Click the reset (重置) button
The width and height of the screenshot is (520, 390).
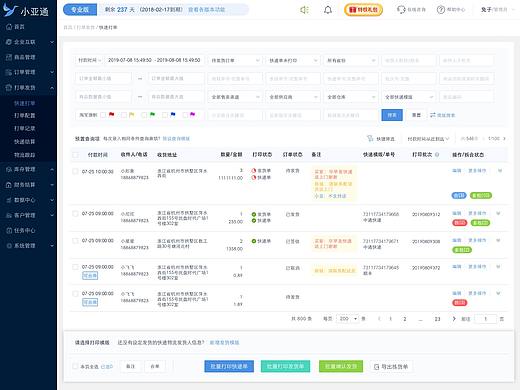point(416,115)
